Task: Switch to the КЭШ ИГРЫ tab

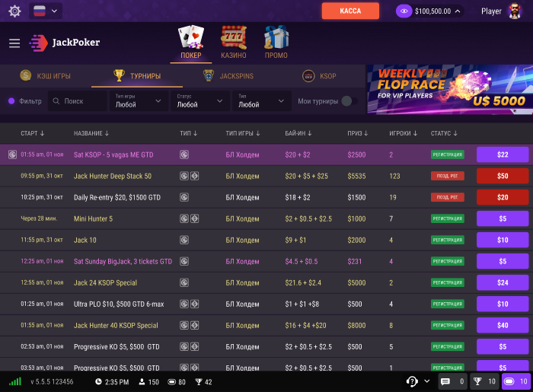Action: pyautogui.click(x=46, y=76)
